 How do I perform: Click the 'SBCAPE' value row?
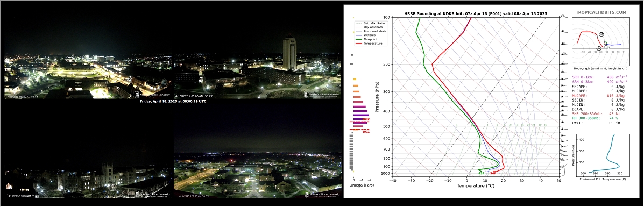point(598,87)
